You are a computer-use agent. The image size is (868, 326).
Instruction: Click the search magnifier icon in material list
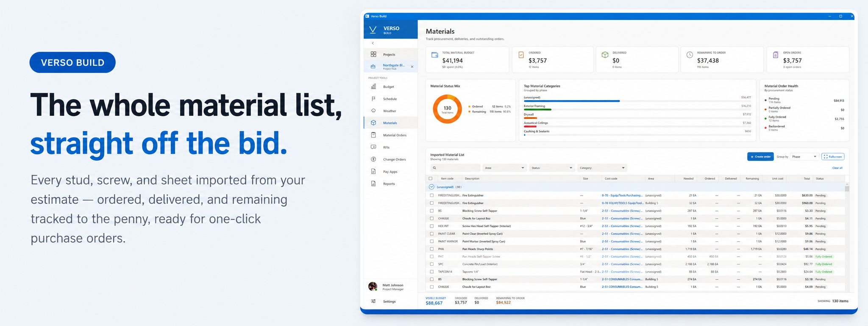(x=434, y=168)
